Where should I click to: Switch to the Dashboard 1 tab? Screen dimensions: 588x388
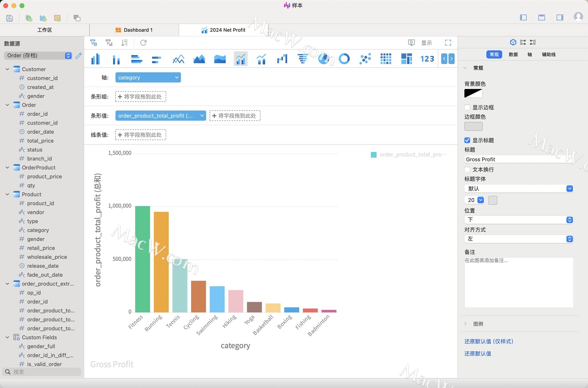pyautogui.click(x=134, y=30)
